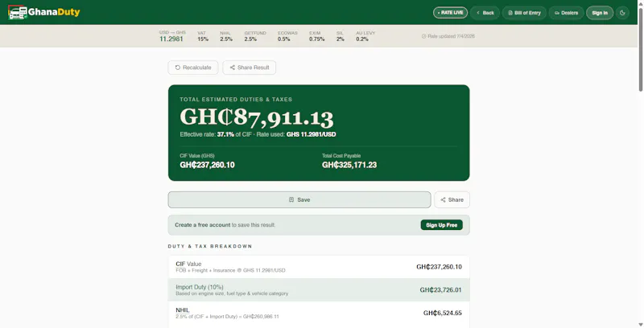
Task: Open Bill of Entry page
Action: (x=524, y=13)
